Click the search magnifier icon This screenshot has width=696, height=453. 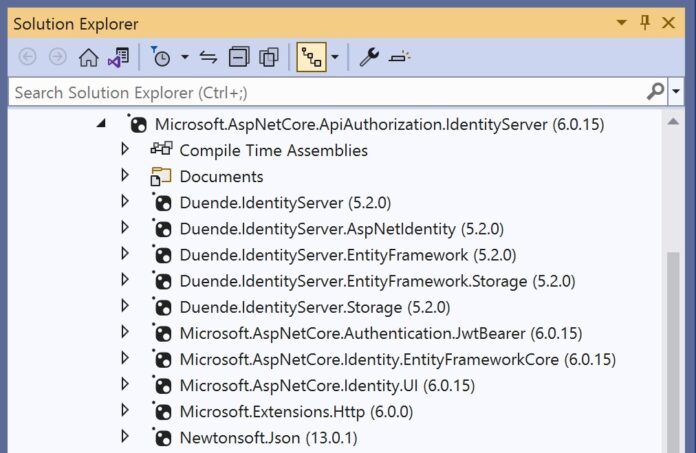coord(655,92)
